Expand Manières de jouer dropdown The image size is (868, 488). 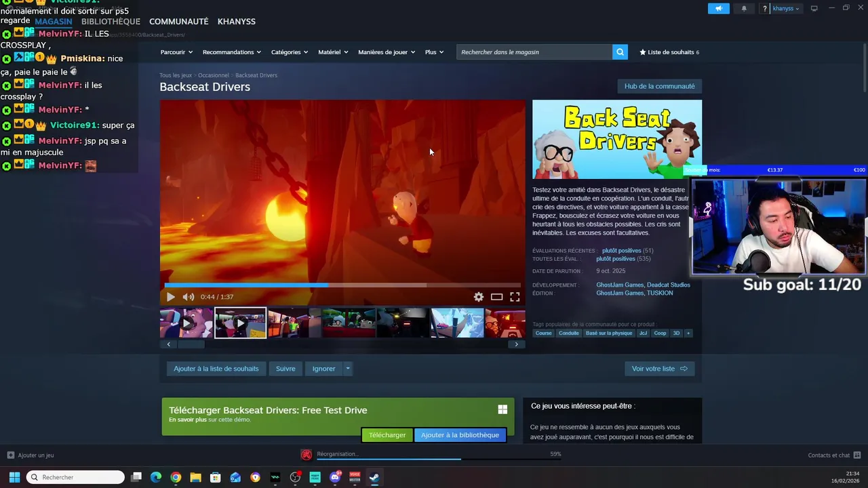click(387, 52)
